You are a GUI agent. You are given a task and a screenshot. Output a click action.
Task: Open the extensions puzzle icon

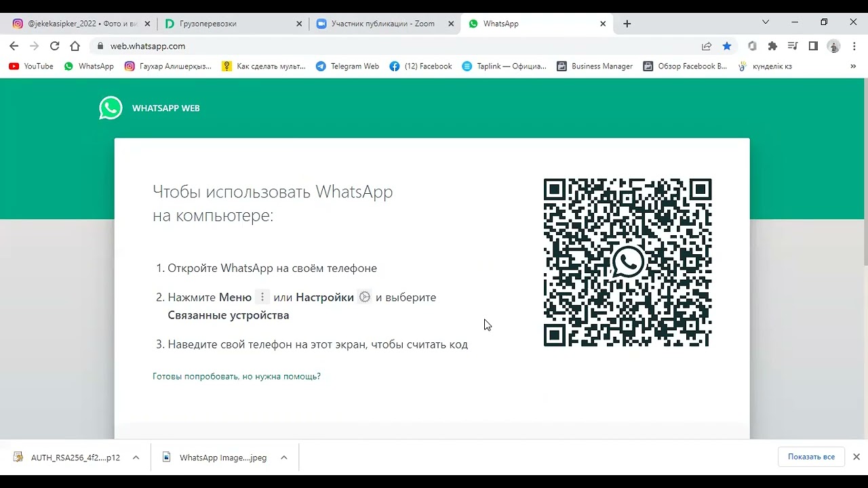pos(772,46)
